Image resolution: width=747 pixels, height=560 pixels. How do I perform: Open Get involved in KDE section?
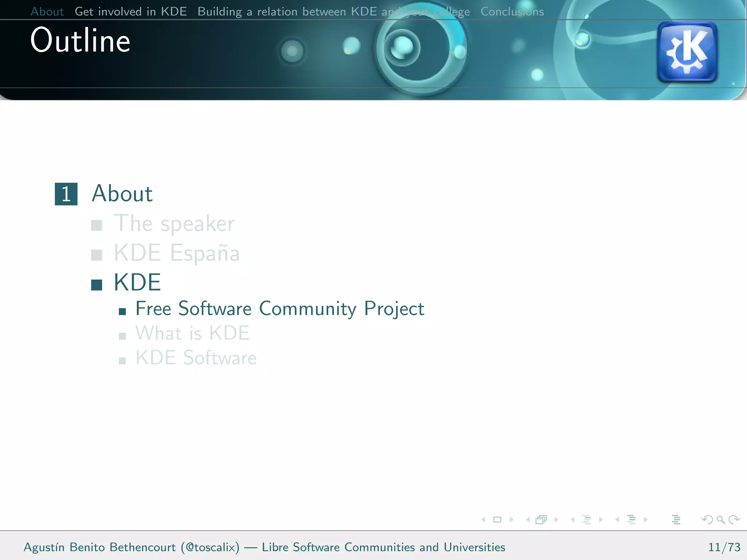coord(131,12)
